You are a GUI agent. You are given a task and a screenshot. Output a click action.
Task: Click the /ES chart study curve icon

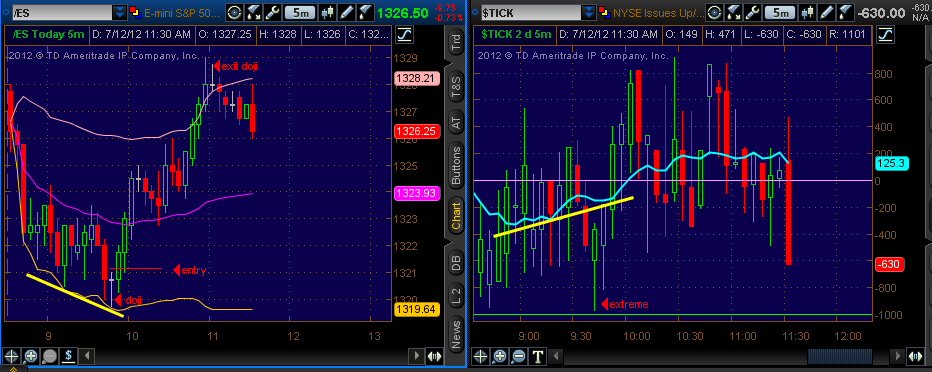point(404,34)
